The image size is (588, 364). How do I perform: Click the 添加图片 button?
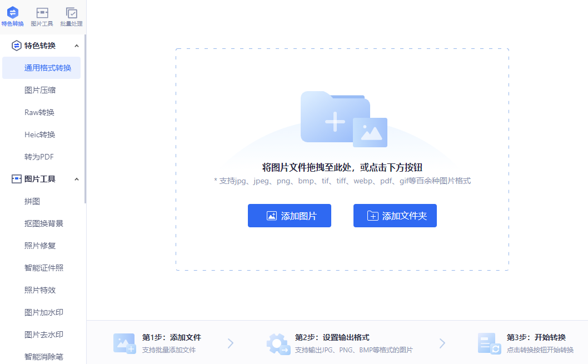pyautogui.click(x=289, y=216)
